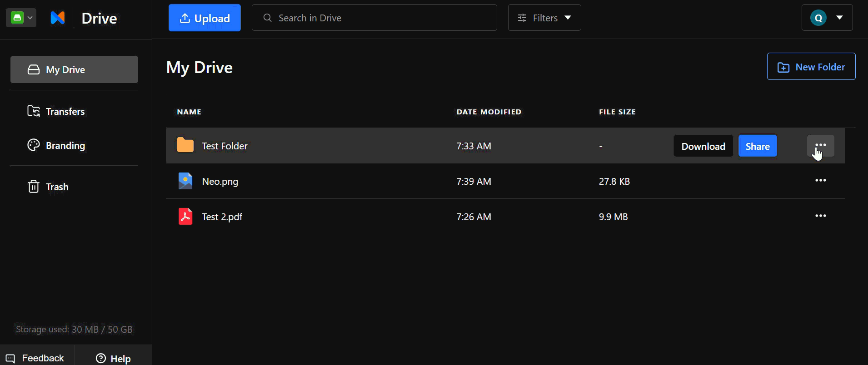
Task: Select the Test 2.pdf file name
Action: pos(222,217)
